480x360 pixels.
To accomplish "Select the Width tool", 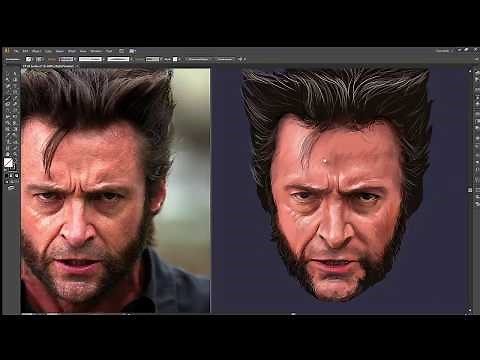I will tap(7, 117).
